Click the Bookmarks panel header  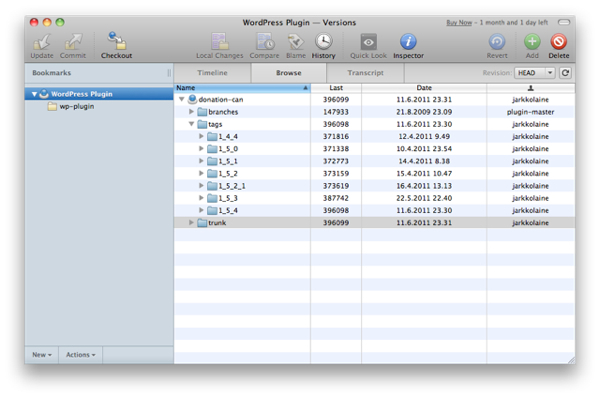pos(99,73)
